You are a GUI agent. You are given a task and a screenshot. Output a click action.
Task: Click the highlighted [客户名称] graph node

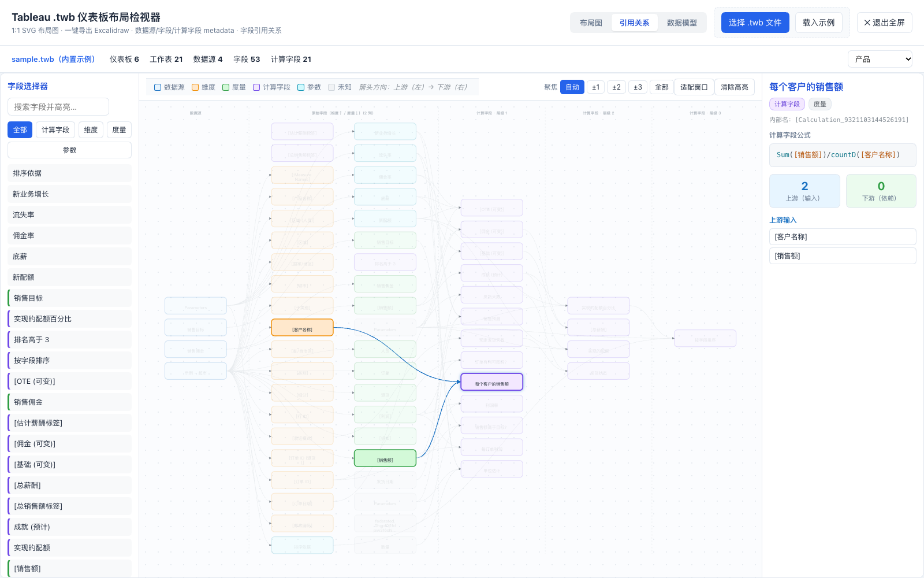[302, 328]
